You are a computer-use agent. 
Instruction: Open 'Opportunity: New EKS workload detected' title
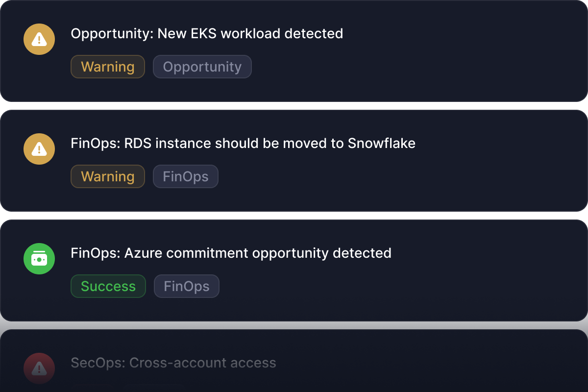tap(207, 34)
